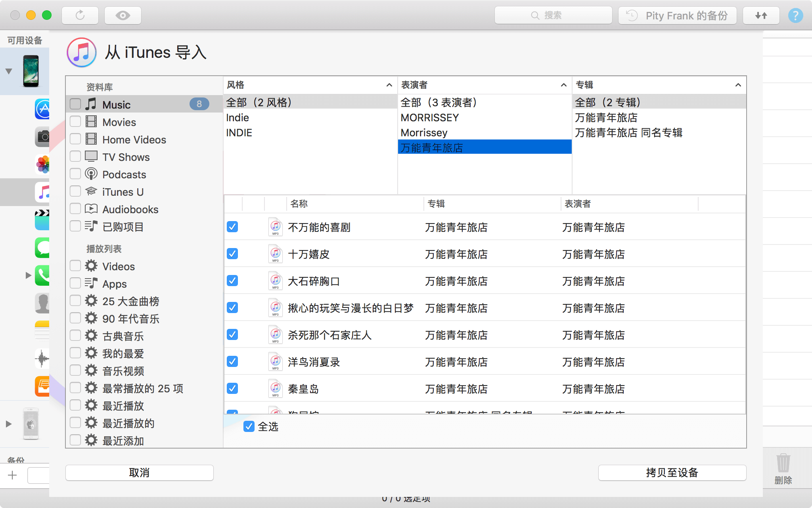Open the Messages sidebar icon
Image resolution: width=812 pixels, height=508 pixels.
(x=42, y=248)
